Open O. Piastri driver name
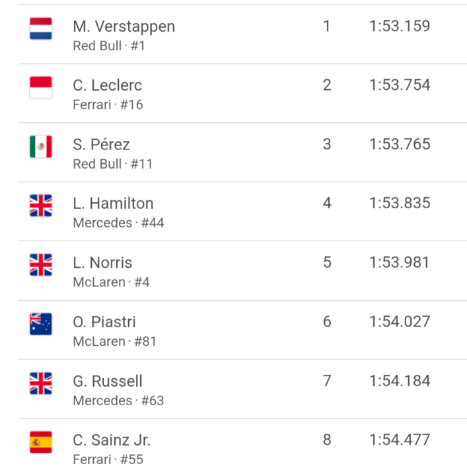467x476 pixels. 104,322
